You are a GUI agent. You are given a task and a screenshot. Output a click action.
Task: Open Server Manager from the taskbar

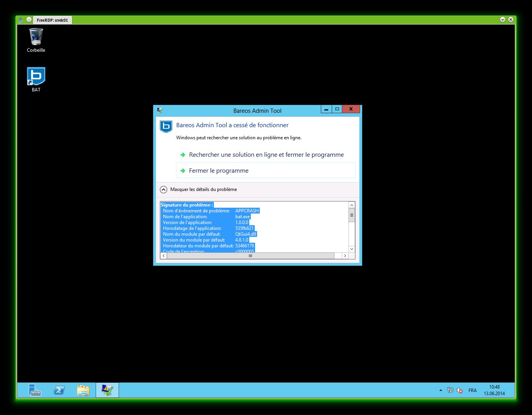pos(35,390)
